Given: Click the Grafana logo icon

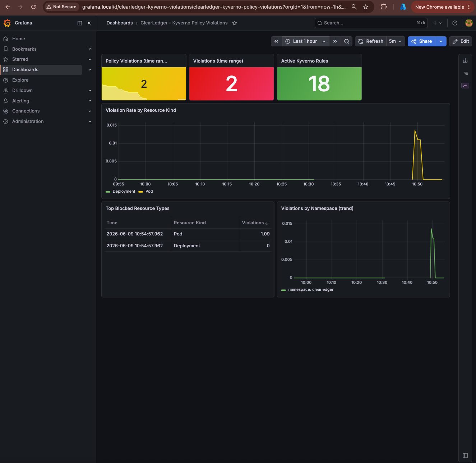Looking at the screenshot, I should point(7,23).
